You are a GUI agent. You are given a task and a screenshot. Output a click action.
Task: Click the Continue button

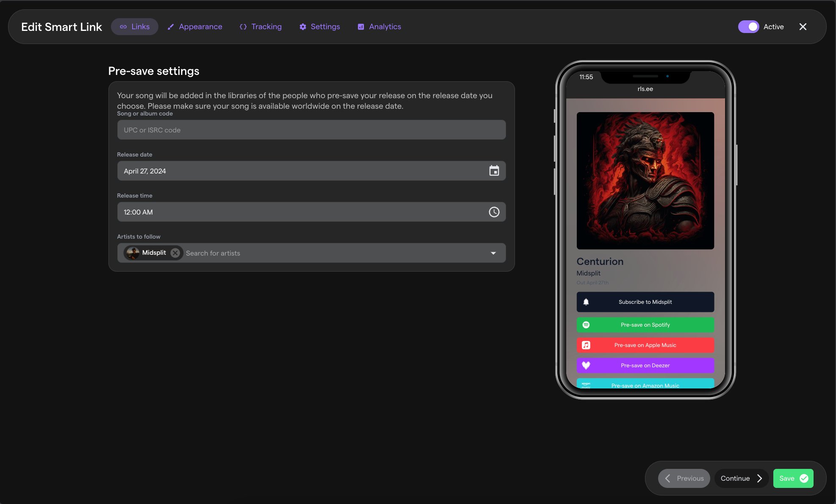coord(742,479)
